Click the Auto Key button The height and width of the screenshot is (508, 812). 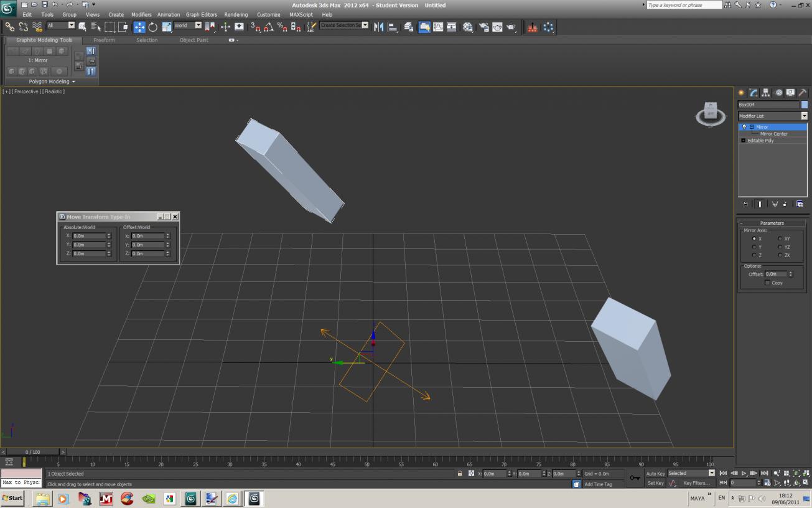click(x=655, y=474)
